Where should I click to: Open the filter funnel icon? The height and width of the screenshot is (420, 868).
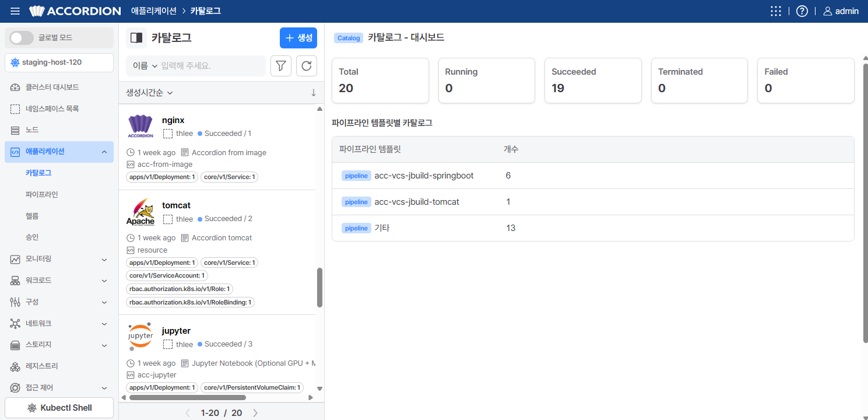(281, 66)
